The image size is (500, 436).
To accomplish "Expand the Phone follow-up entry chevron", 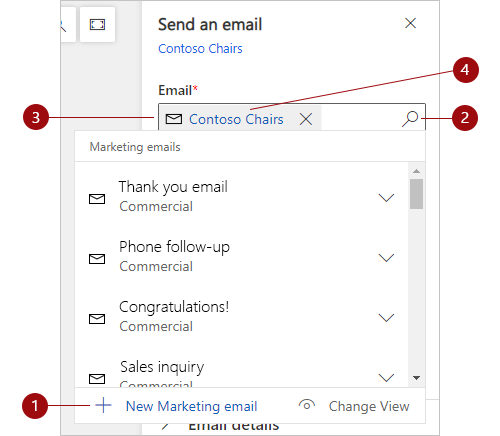I will click(386, 258).
